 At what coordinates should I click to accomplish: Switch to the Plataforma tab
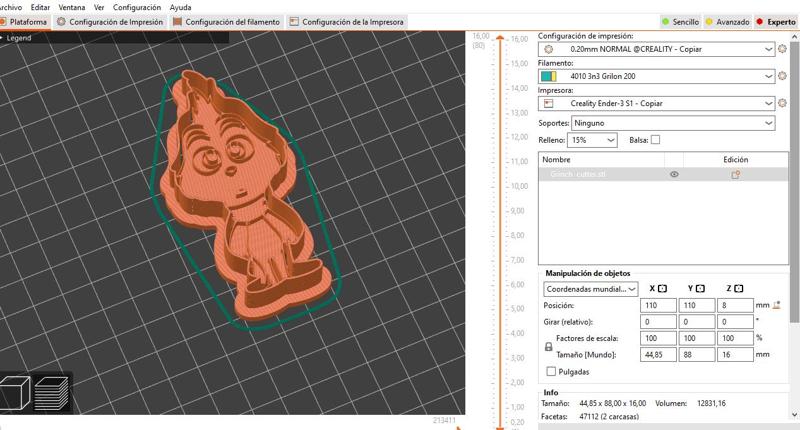25,22
